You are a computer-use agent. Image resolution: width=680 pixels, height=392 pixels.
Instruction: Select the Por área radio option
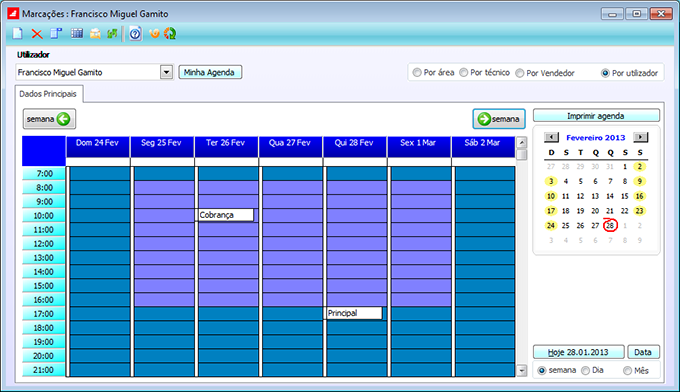coord(417,73)
